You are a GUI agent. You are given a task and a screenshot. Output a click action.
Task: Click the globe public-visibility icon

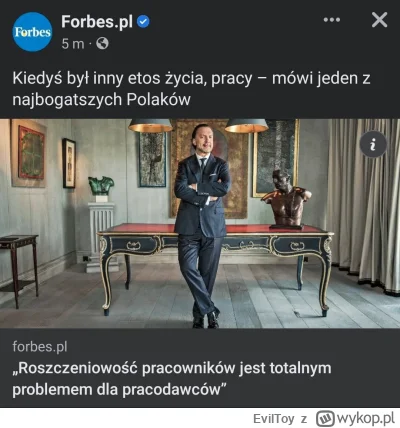coord(102,43)
